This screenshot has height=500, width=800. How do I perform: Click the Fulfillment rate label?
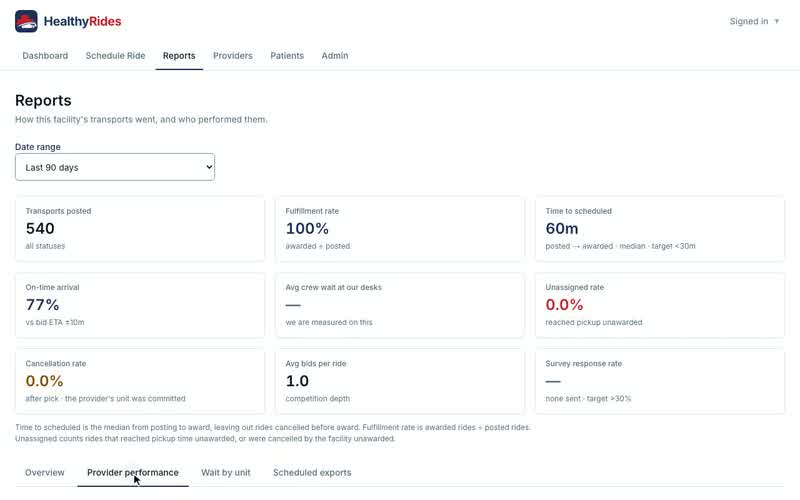click(x=312, y=211)
